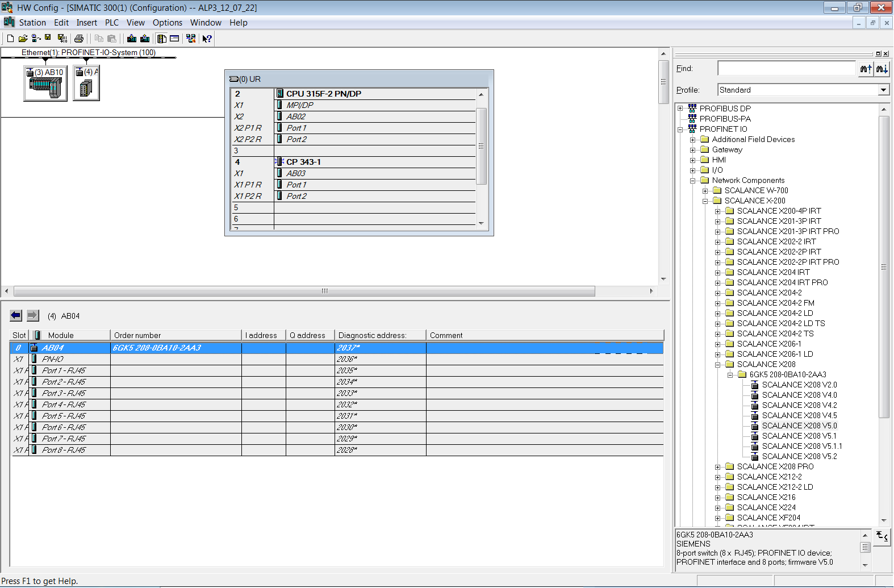Click the Diagnostic address column header
The height and width of the screenshot is (588, 894).
(x=381, y=335)
